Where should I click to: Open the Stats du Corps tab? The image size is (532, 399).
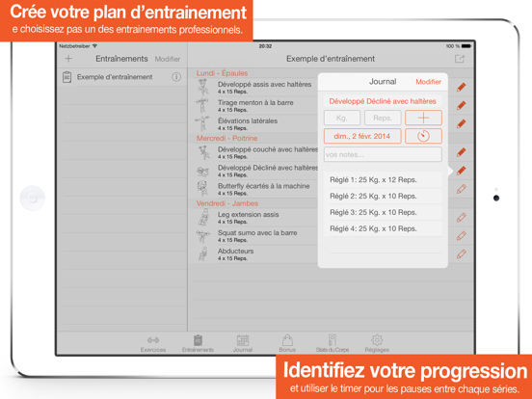(x=332, y=343)
